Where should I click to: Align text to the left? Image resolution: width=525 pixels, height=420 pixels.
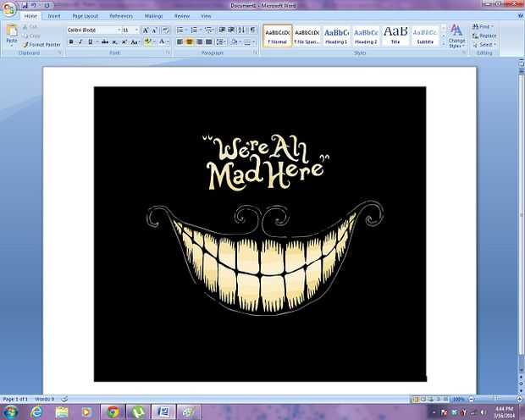180,41
